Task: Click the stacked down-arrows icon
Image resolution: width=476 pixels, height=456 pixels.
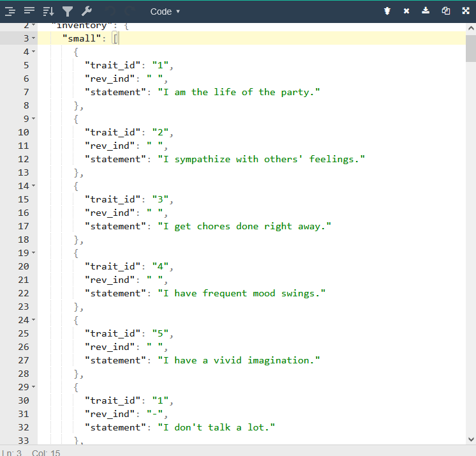Action: click(x=387, y=11)
